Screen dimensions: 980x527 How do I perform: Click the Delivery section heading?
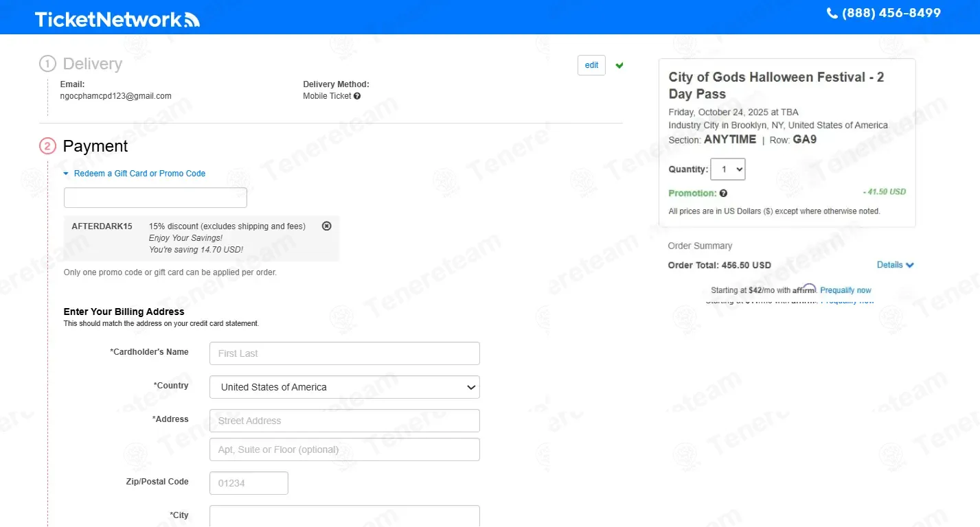coord(93,64)
